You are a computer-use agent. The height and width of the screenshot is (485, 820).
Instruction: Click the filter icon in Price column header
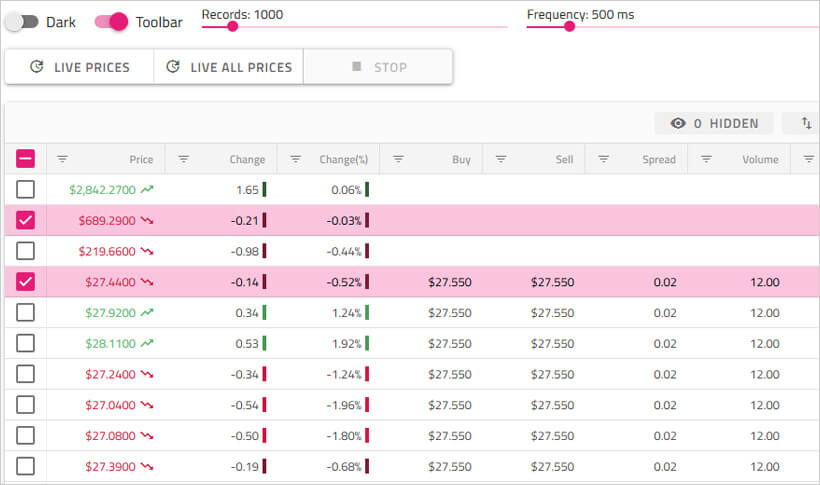point(62,159)
